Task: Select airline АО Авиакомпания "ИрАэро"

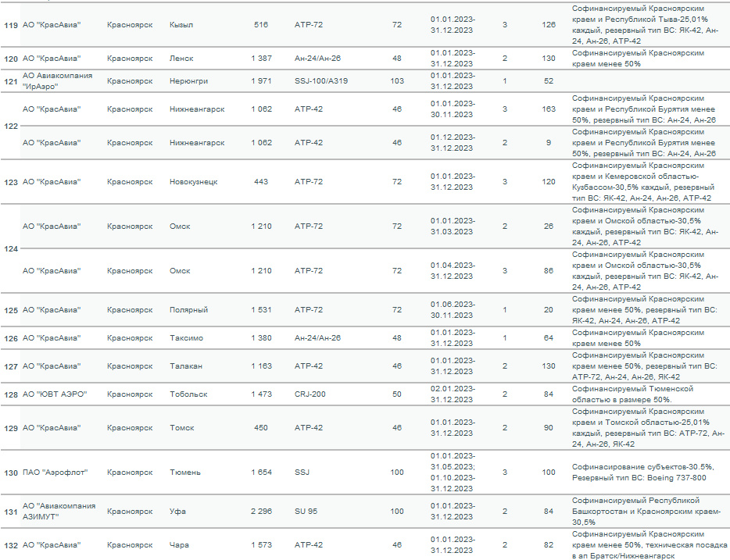Action: click(x=57, y=81)
